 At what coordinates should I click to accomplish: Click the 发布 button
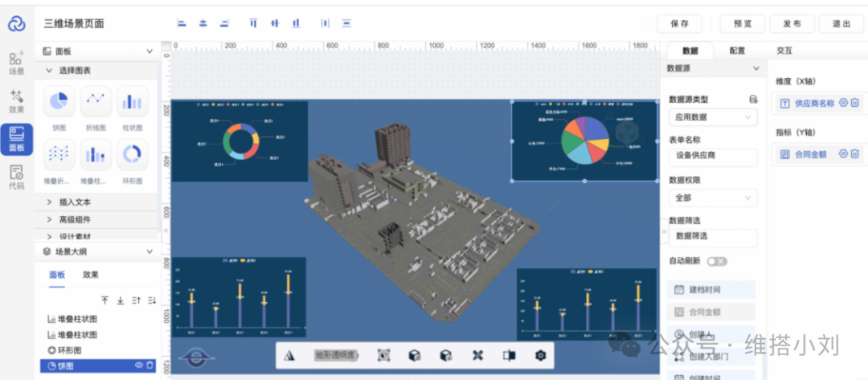pyautogui.click(x=792, y=24)
